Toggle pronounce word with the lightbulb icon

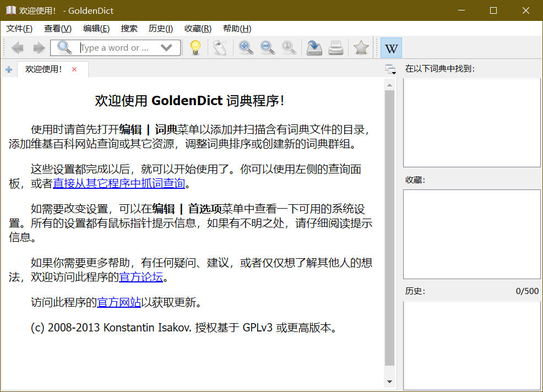[195, 47]
